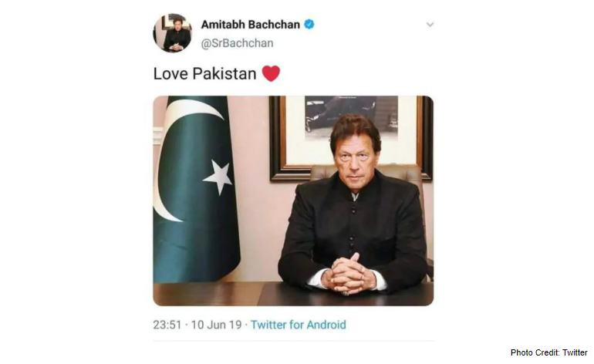
Task: Select the Love Pakistan tweet text
Action: (205, 73)
